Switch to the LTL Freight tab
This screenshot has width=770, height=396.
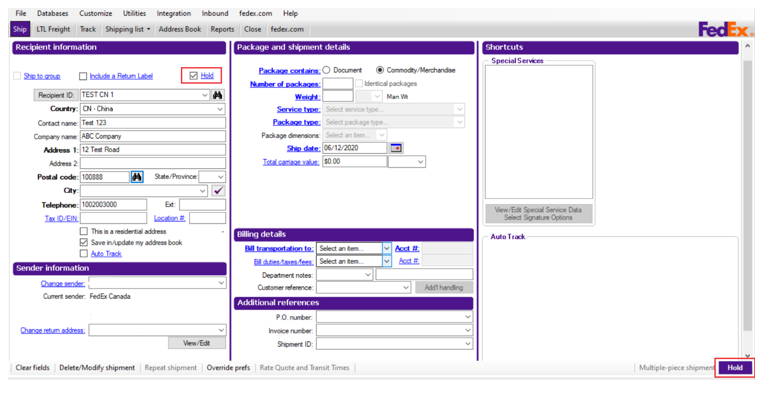[53, 29]
